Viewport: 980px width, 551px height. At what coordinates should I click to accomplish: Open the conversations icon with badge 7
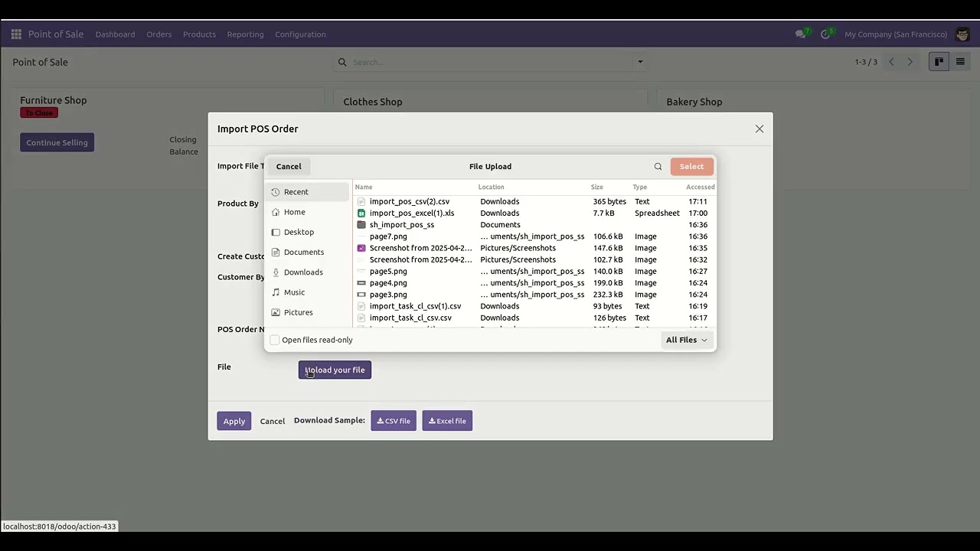(x=801, y=34)
